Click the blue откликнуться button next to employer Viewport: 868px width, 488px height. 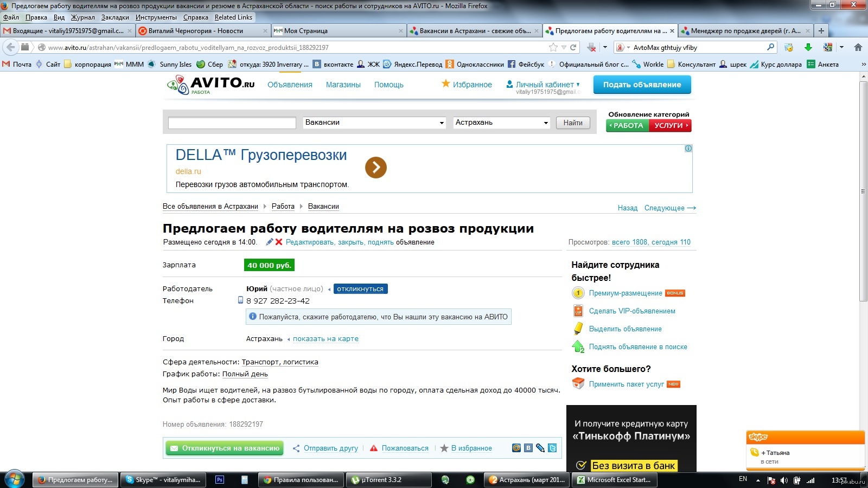pyautogui.click(x=360, y=289)
